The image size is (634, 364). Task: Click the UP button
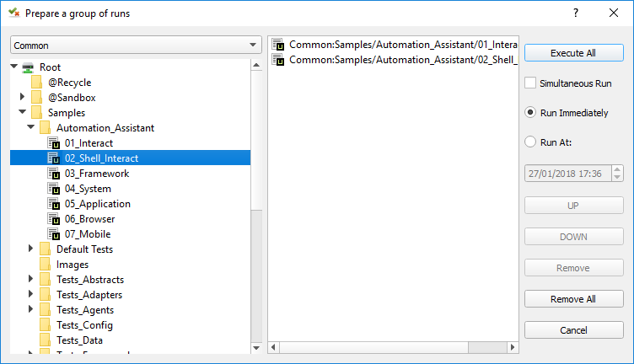574,206
